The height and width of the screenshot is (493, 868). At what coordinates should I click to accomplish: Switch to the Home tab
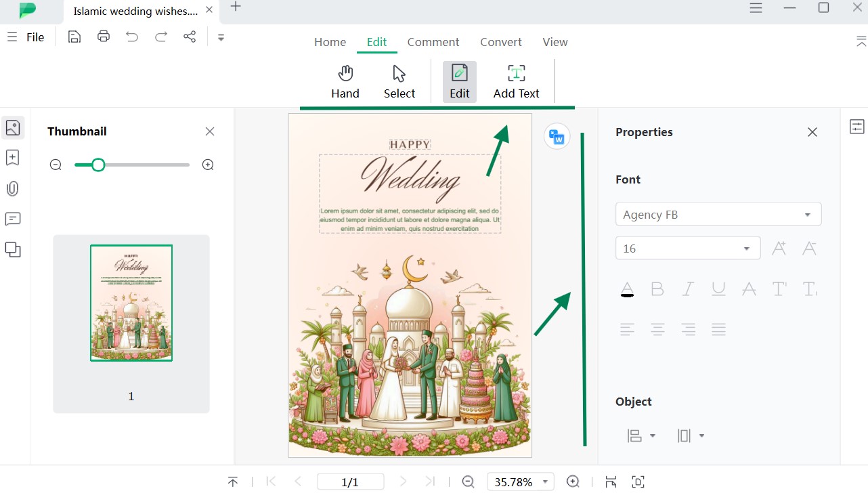330,42
